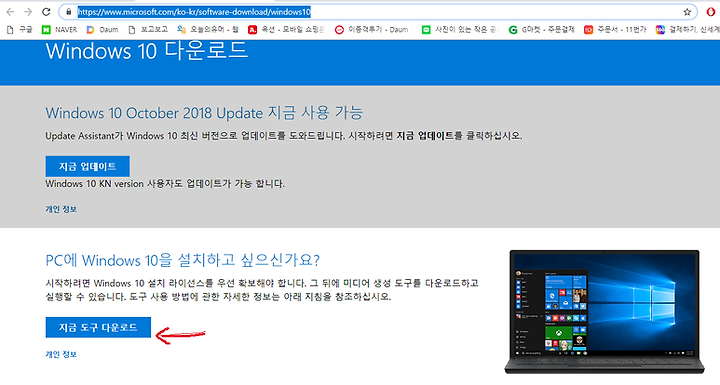This screenshot has height=385, width=720.
Task: Open the 옥션 모바일 쇼핑 bookmark
Action: pyautogui.click(x=286, y=29)
